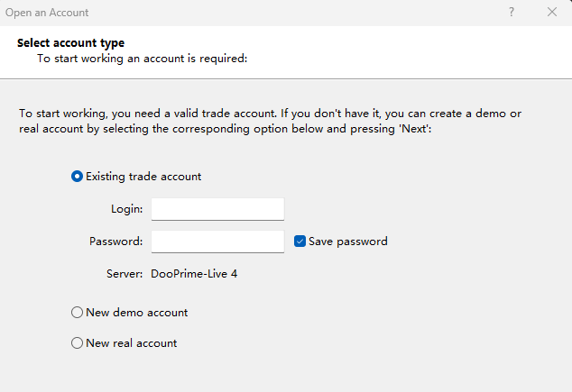
Task: Click the New demo account label text
Action: click(136, 313)
